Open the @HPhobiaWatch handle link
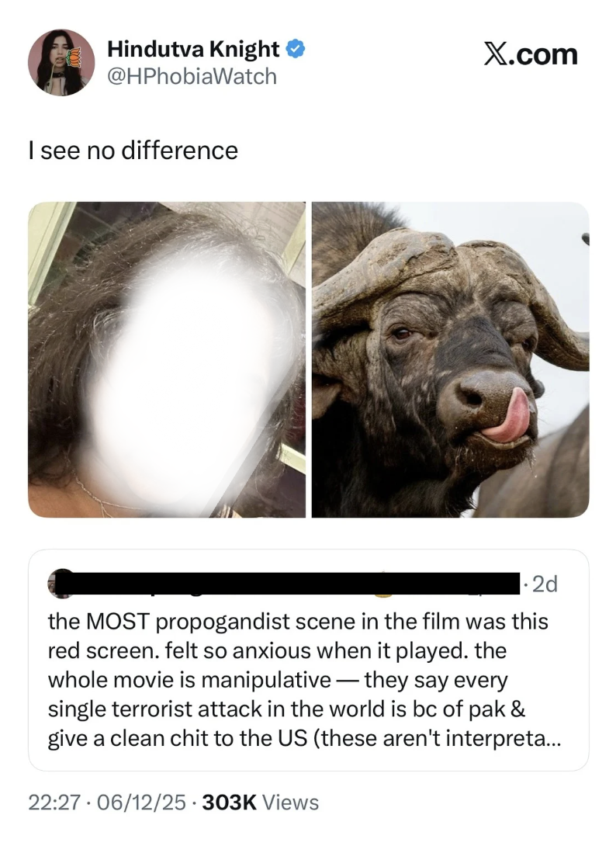 tap(192, 77)
